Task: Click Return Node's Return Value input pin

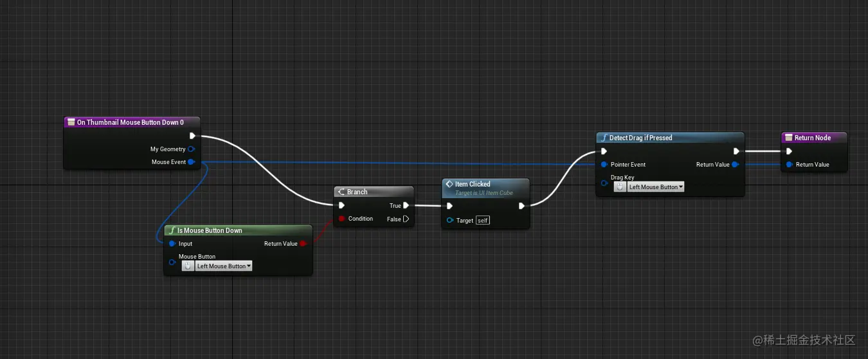Action: click(x=789, y=165)
